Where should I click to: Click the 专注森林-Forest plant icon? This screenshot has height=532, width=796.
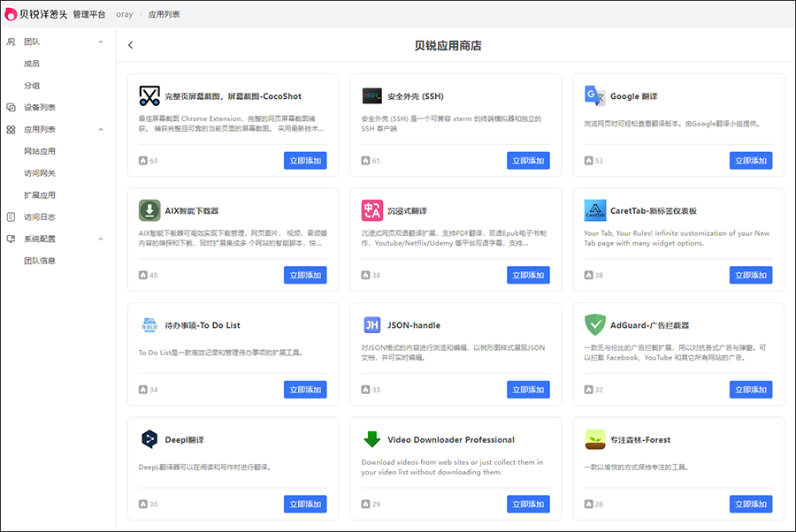click(x=595, y=438)
